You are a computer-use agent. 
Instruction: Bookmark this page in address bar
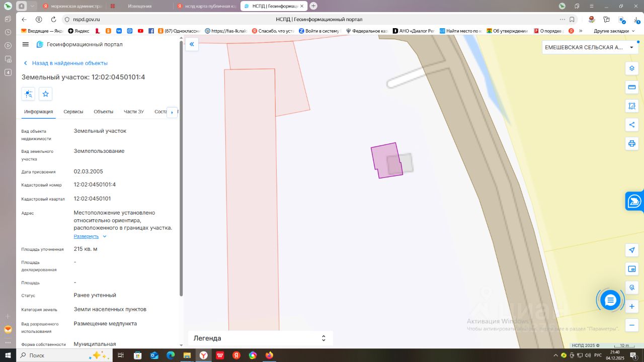pyautogui.click(x=572, y=20)
